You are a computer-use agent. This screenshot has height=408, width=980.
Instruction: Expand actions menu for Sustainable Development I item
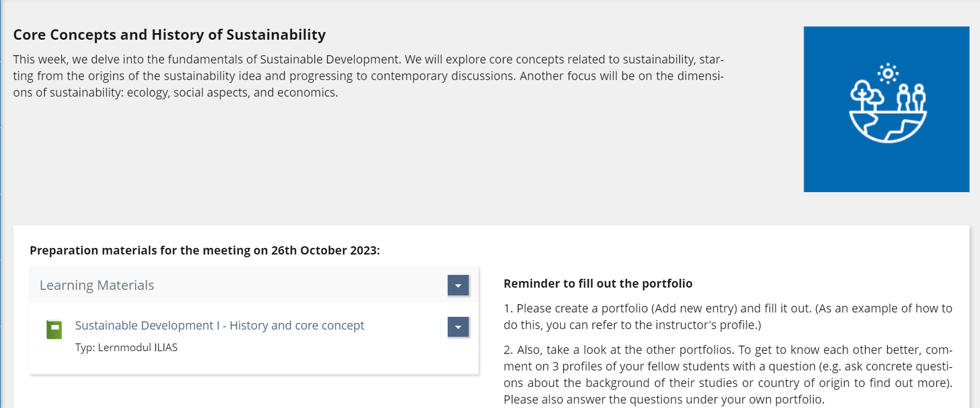click(458, 327)
